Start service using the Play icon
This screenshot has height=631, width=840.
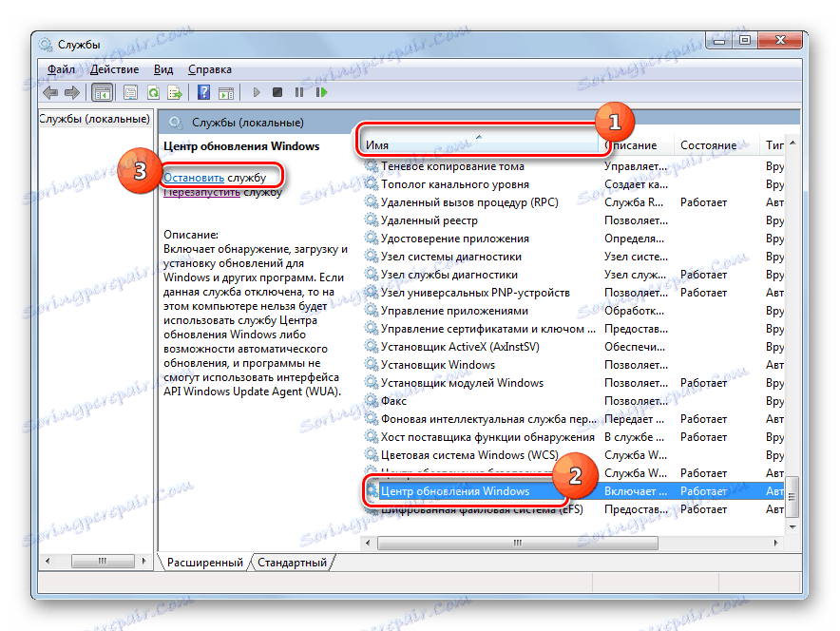coord(256,93)
